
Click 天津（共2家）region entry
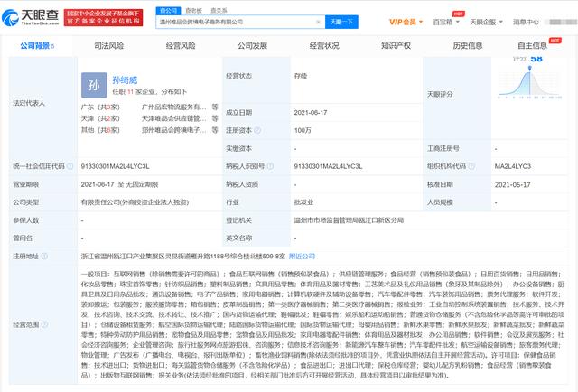[x=100, y=118]
